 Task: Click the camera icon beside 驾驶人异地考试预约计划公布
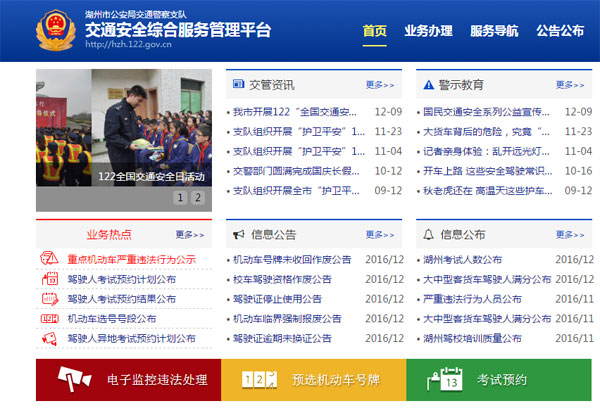point(49,338)
